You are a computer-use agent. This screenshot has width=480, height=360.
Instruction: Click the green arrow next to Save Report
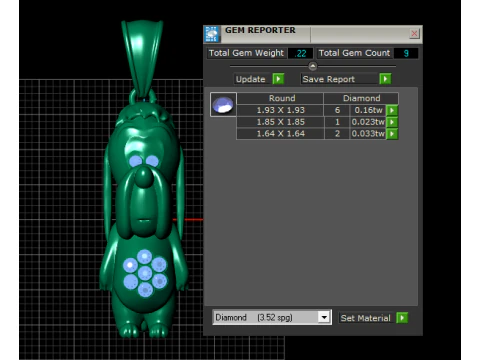pos(385,79)
